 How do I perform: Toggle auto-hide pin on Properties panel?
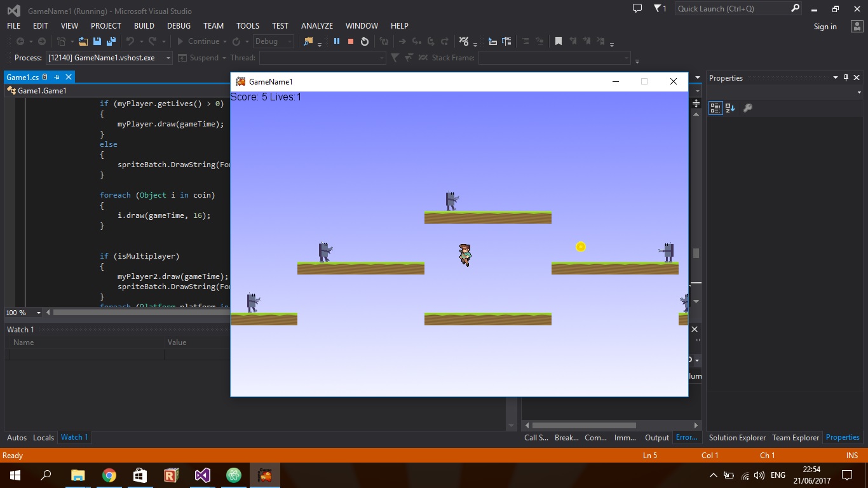coord(846,78)
